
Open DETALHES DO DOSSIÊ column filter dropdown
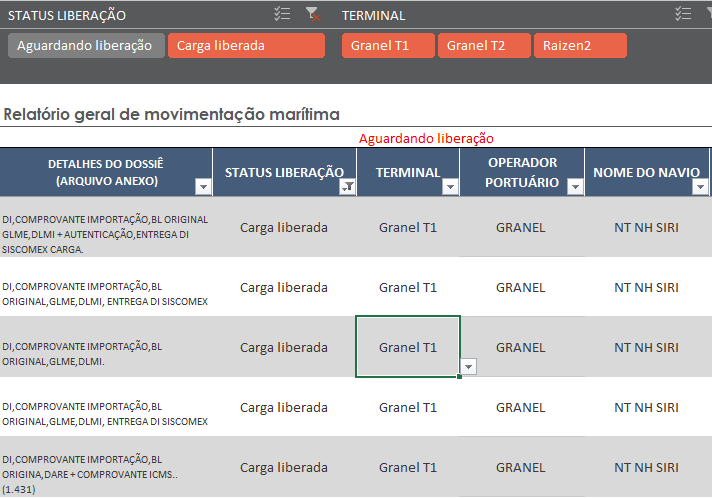coord(203,187)
